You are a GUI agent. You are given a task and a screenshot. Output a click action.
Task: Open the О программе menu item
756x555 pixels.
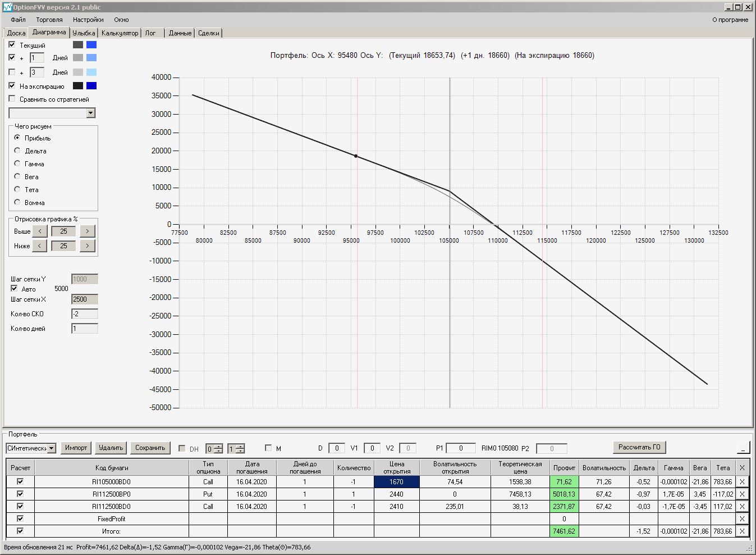point(730,20)
